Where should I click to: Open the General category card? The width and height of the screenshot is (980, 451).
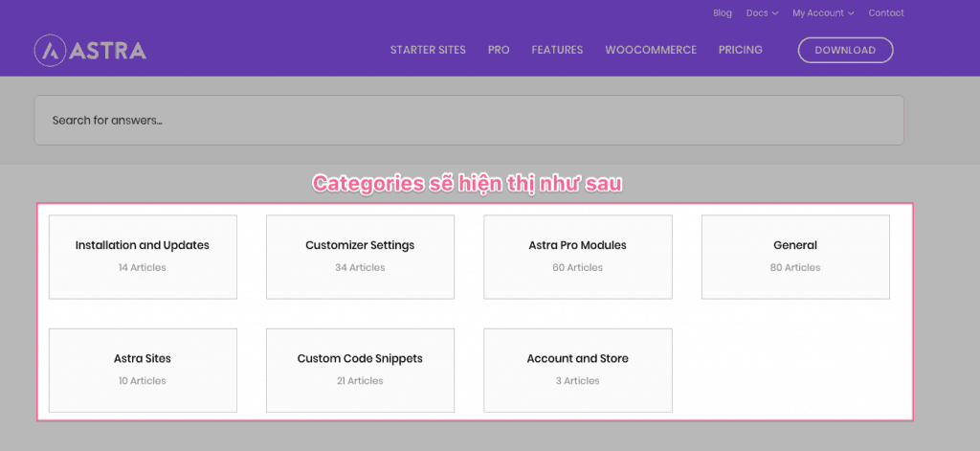pos(795,257)
